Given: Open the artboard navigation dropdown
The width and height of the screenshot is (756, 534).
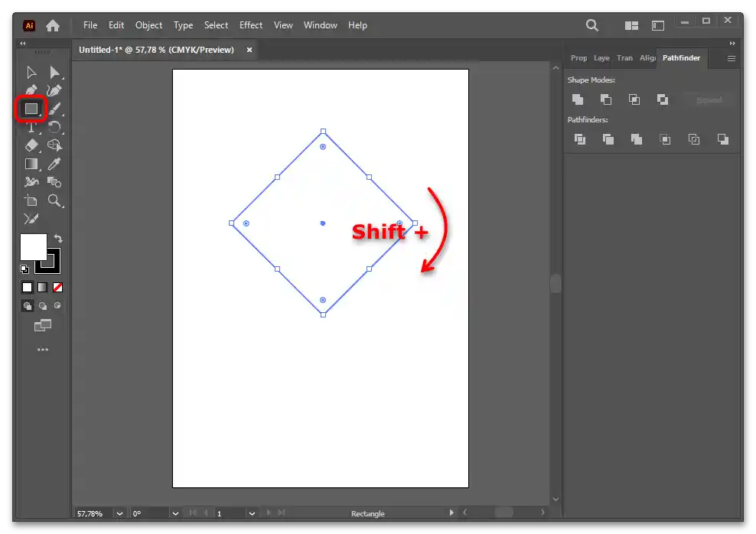Looking at the screenshot, I should tap(252, 513).
